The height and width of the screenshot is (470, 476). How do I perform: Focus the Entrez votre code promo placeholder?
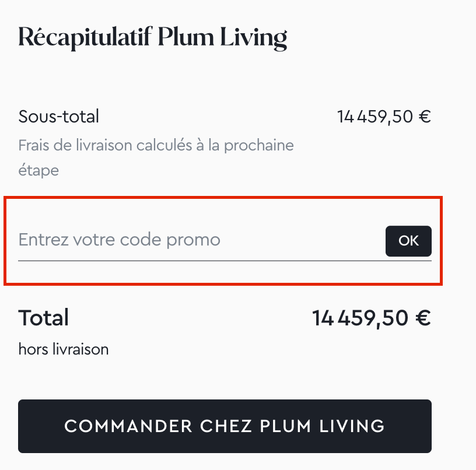(x=120, y=240)
